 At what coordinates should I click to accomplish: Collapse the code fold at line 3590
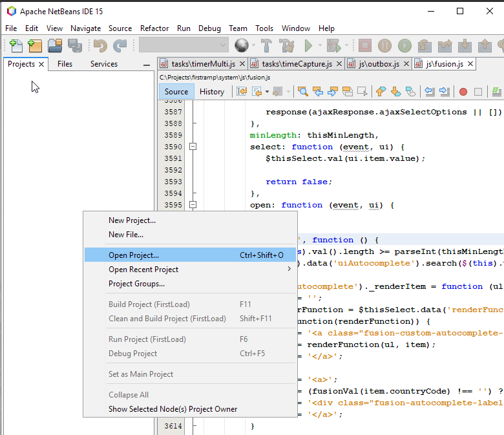pos(193,147)
